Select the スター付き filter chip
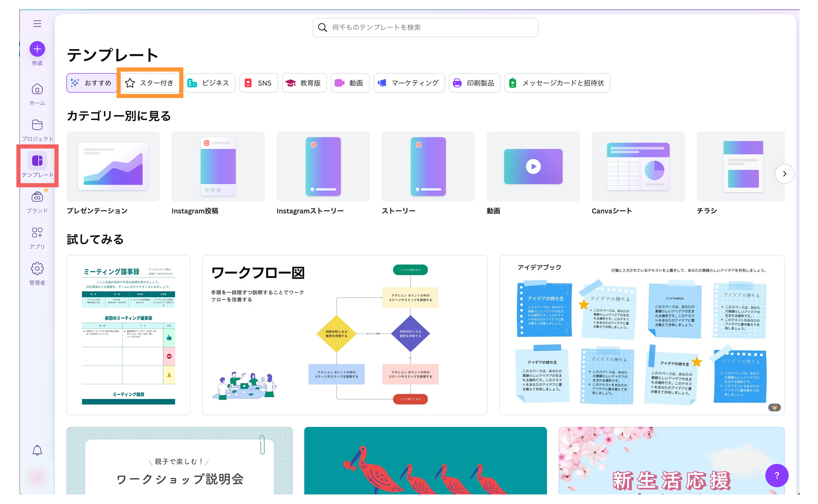Viewport: 818px width, 504px height. (150, 83)
